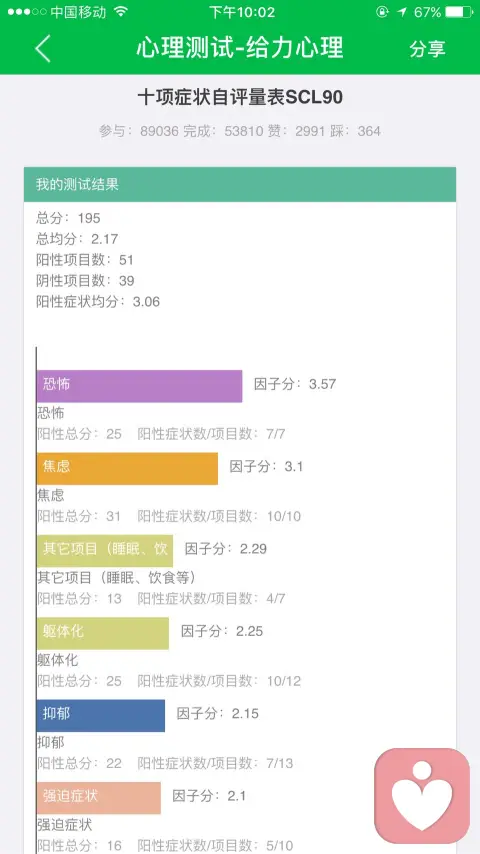Tap the rotation lock status icon

pyautogui.click(x=382, y=12)
